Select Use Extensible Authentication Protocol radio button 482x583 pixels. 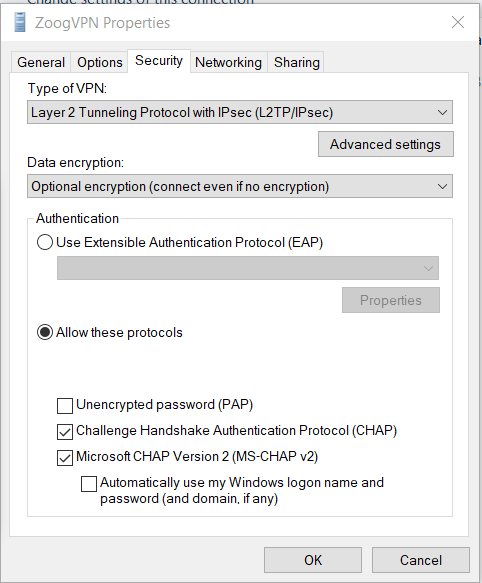[45, 242]
